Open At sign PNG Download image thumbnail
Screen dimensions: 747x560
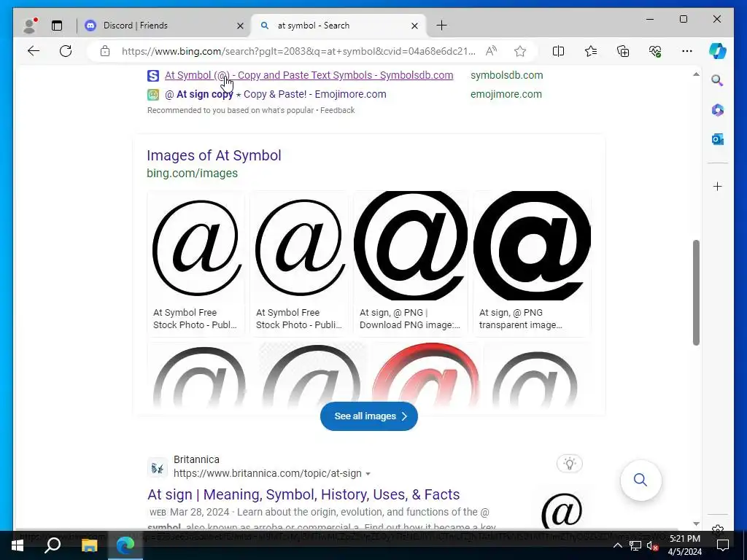click(410, 246)
